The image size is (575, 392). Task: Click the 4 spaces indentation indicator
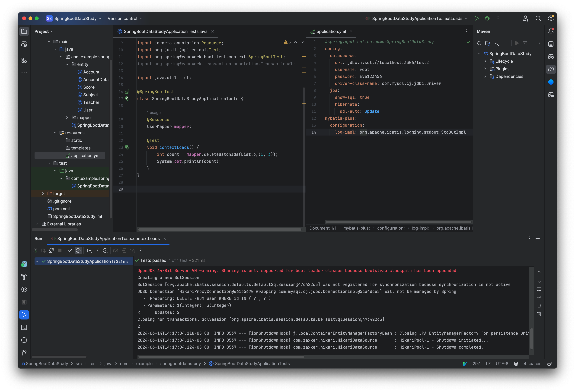(532, 364)
